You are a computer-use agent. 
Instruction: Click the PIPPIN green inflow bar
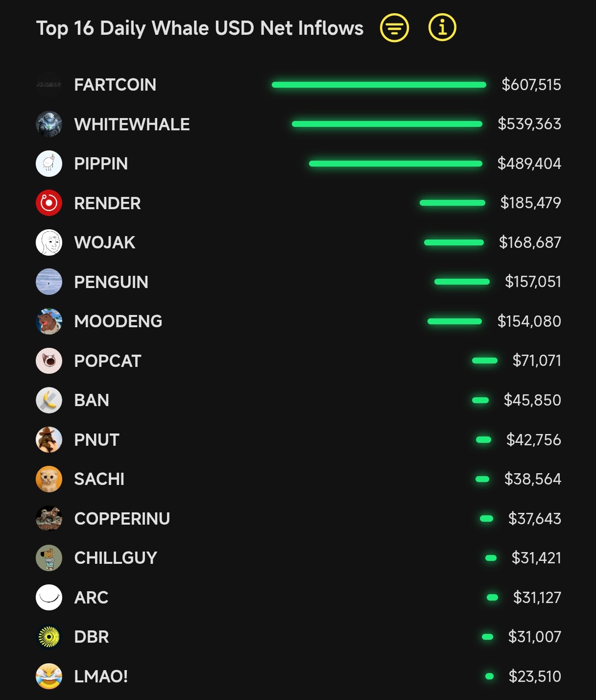point(395,164)
